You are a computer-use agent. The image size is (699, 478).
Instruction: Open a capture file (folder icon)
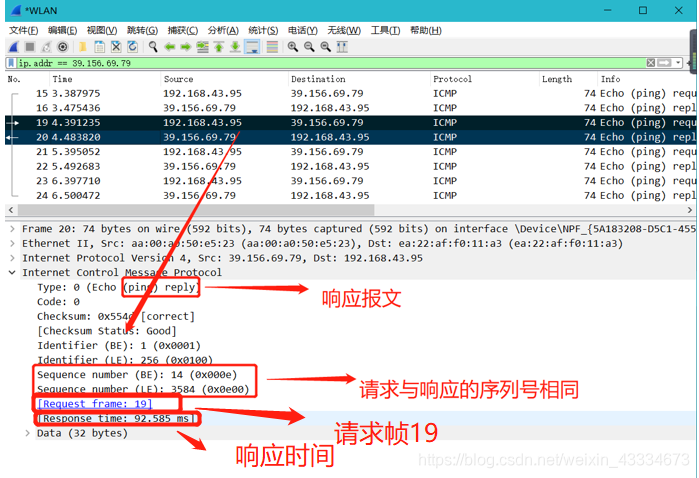83,47
